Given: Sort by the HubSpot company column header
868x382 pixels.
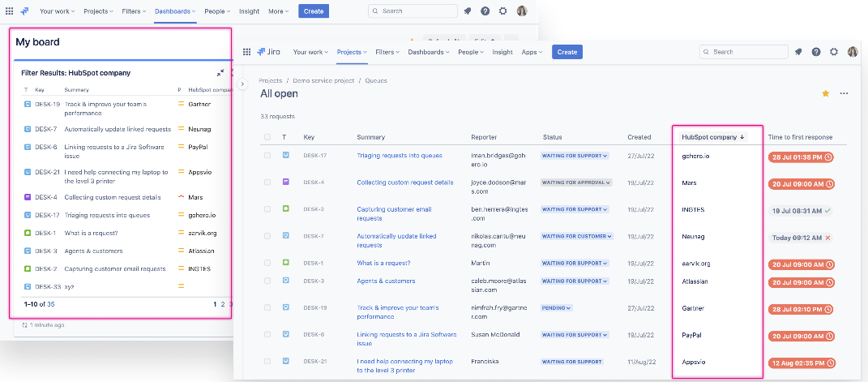Looking at the screenshot, I should [x=713, y=137].
